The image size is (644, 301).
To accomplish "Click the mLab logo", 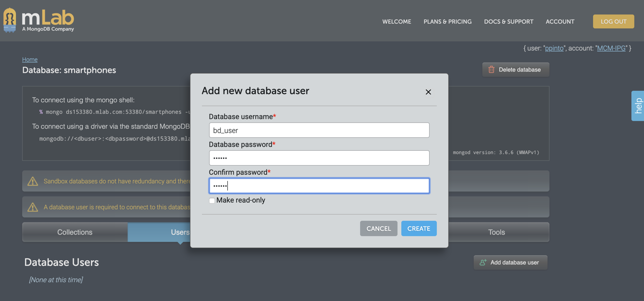I will pos(38,20).
